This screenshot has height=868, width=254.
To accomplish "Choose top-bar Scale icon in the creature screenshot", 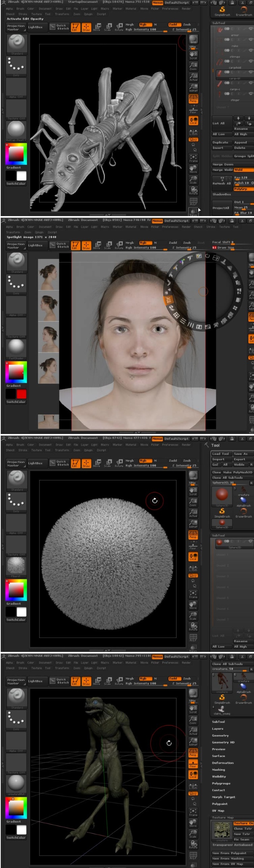I will [108, 681].
